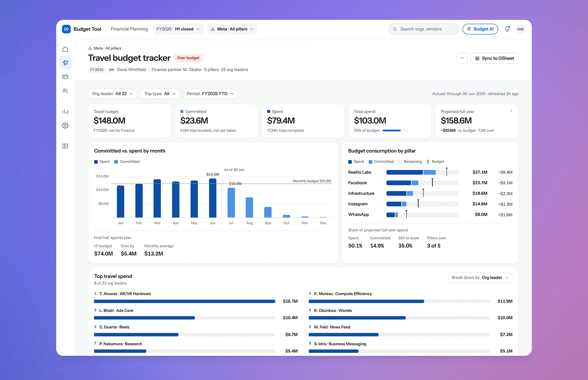The image size is (588, 380).
Task: Click the $79.4M spent value
Action: 281,121
